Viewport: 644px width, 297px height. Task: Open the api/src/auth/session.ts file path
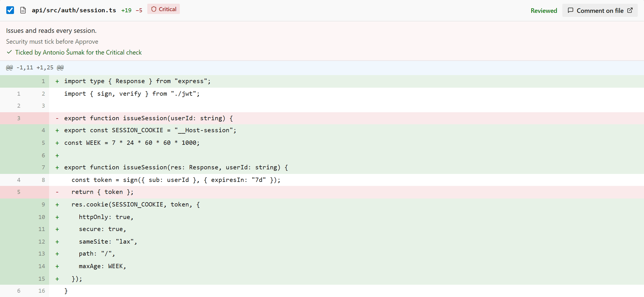coord(74,10)
